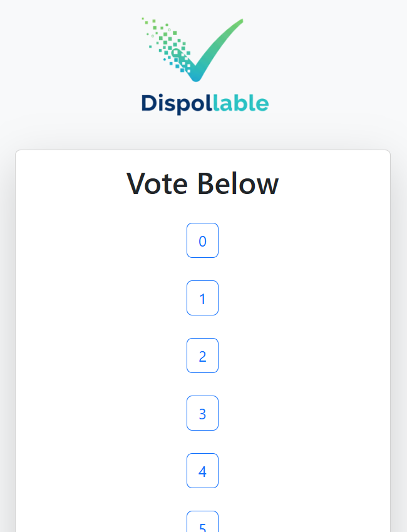The height and width of the screenshot is (532, 407).
Task: Select vote option 1 on the card
Action: point(202,298)
